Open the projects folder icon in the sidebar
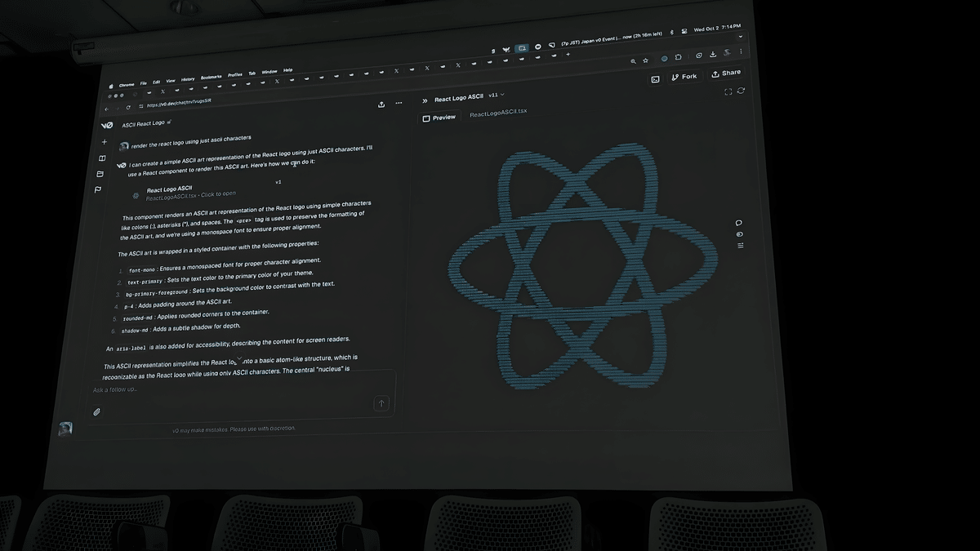Viewport: 980px width, 551px height. coord(100,174)
